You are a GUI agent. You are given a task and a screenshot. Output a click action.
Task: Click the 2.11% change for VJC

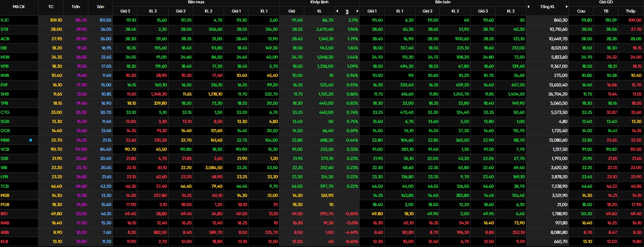click(x=353, y=20)
